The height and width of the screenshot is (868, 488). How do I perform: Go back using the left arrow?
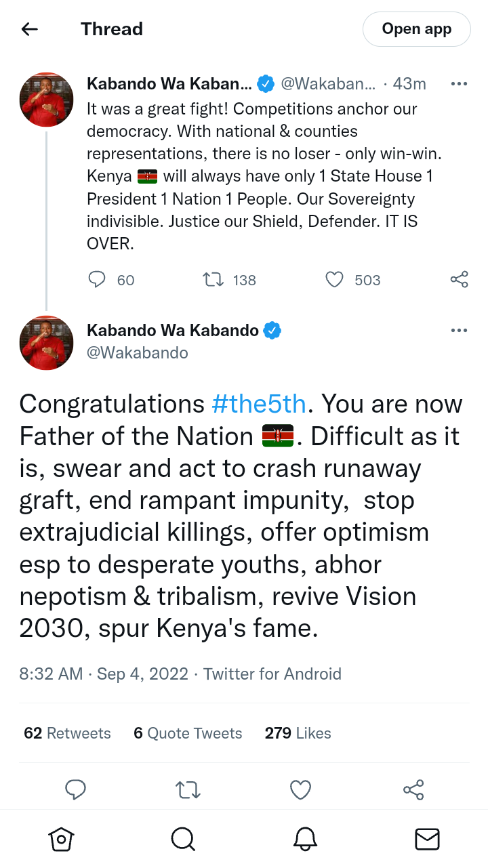click(29, 29)
